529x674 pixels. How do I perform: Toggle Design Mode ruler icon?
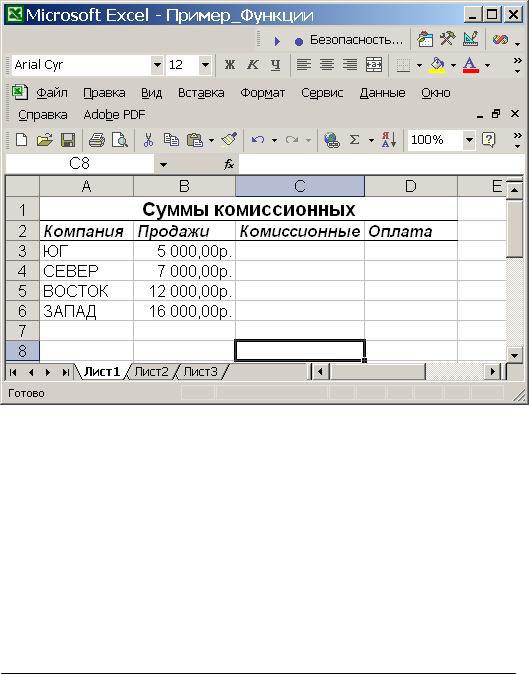pyautogui.click(x=471, y=40)
